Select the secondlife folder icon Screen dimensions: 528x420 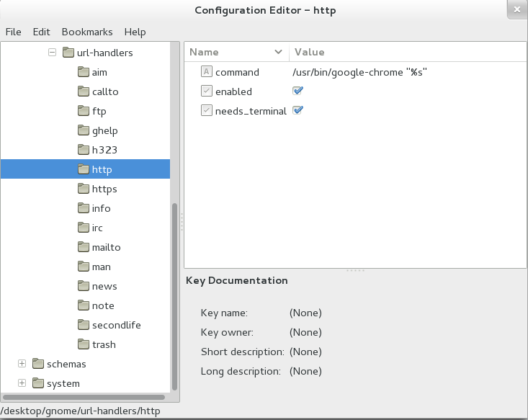pyautogui.click(x=83, y=325)
